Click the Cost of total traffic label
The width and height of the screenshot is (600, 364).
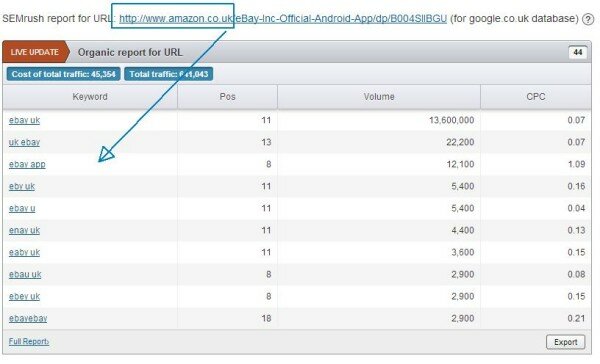click(x=64, y=74)
